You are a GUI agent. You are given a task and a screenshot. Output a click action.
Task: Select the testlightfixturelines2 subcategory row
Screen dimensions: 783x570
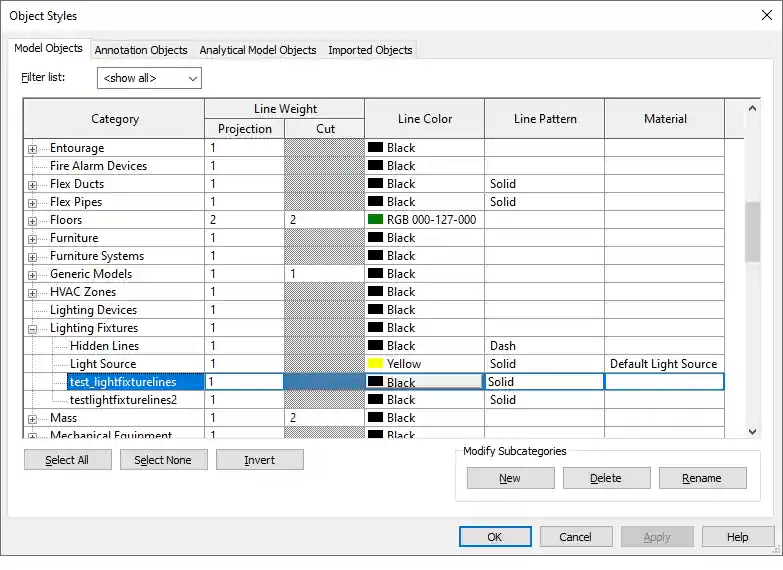123,400
